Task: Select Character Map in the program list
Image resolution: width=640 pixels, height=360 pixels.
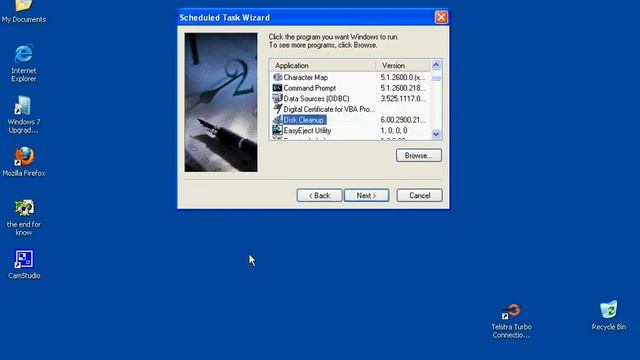Action: click(x=306, y=77)
